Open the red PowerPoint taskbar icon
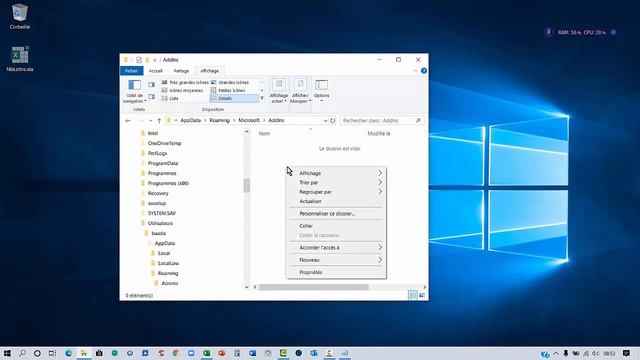 click(222, 353)
